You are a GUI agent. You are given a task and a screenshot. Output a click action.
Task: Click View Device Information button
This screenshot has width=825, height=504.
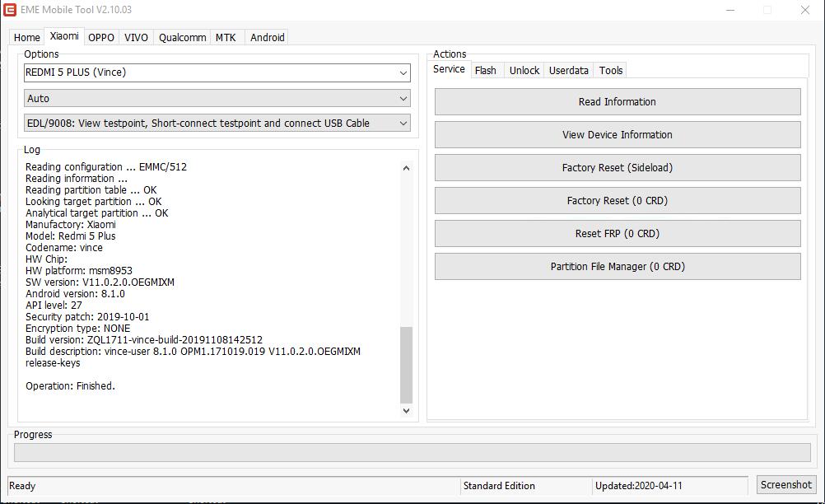pos(618,135)
